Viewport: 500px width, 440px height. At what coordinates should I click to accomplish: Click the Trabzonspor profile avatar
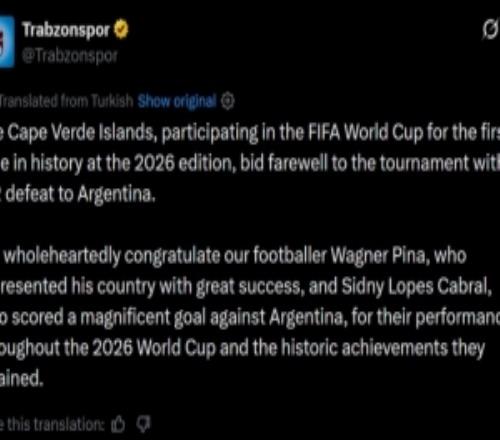pos(7,41)
